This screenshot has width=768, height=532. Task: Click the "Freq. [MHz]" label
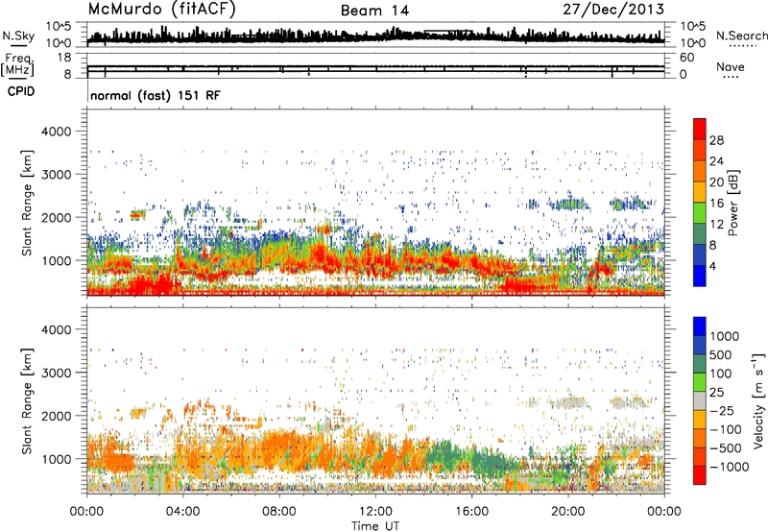[17, 65]
